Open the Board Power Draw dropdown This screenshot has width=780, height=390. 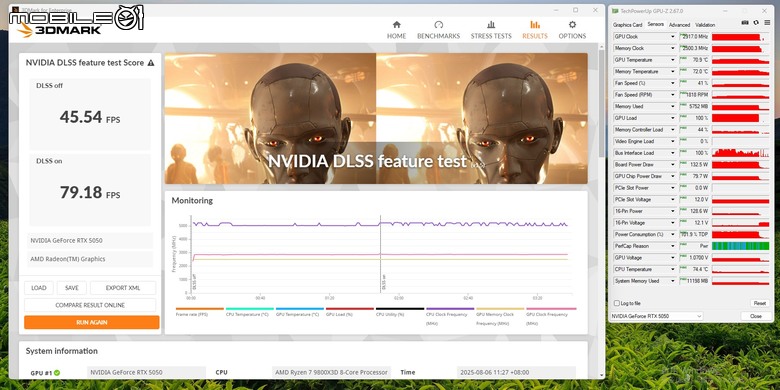(x=673, y=165)
